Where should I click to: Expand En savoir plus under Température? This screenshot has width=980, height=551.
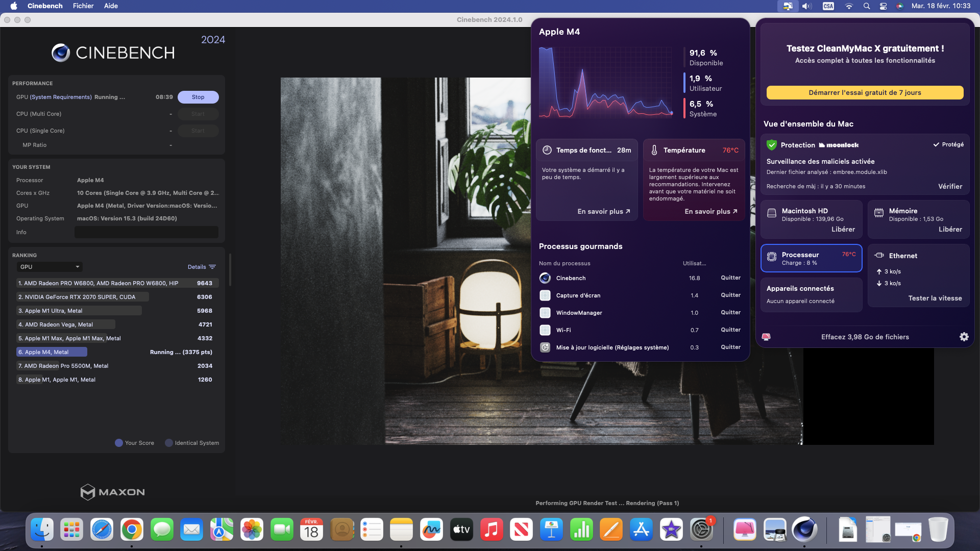pyautogui.click(x=710, y=211)
